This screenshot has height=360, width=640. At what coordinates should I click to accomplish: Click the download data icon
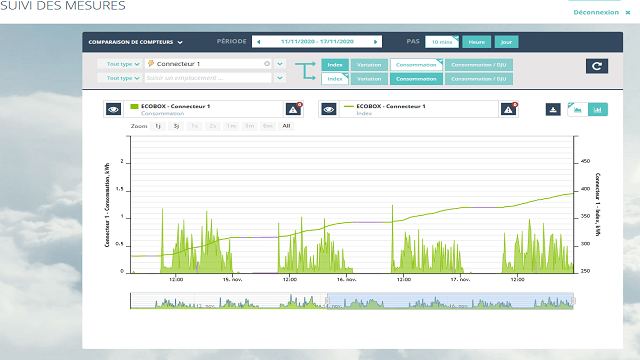(x=553, y=109)
